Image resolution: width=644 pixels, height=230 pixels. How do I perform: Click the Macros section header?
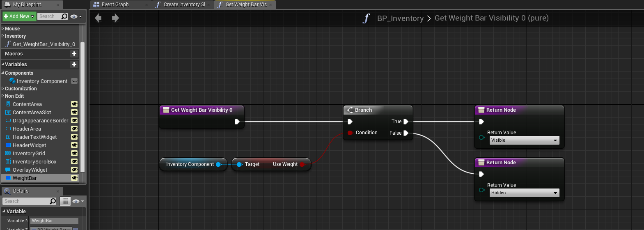coord(40,54)
